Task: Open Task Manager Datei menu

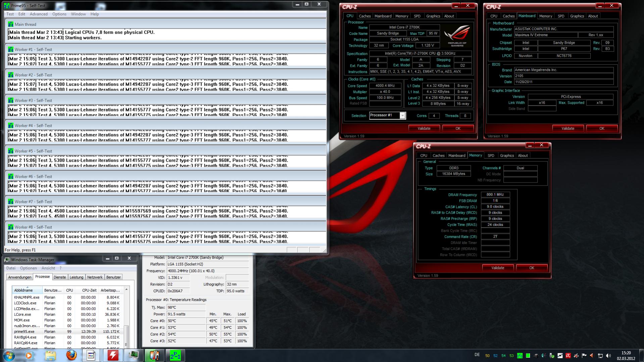Action: 11,268
